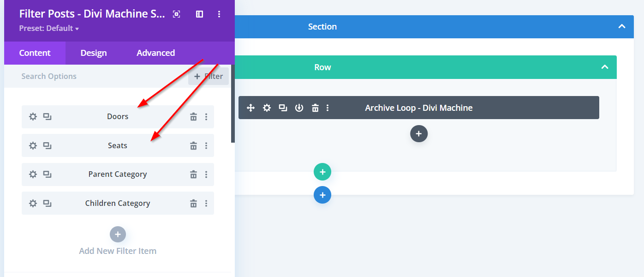Screen dimensions: 644x277
Task: Switch to the Advanced tab
Action: [x=155, y=53]
